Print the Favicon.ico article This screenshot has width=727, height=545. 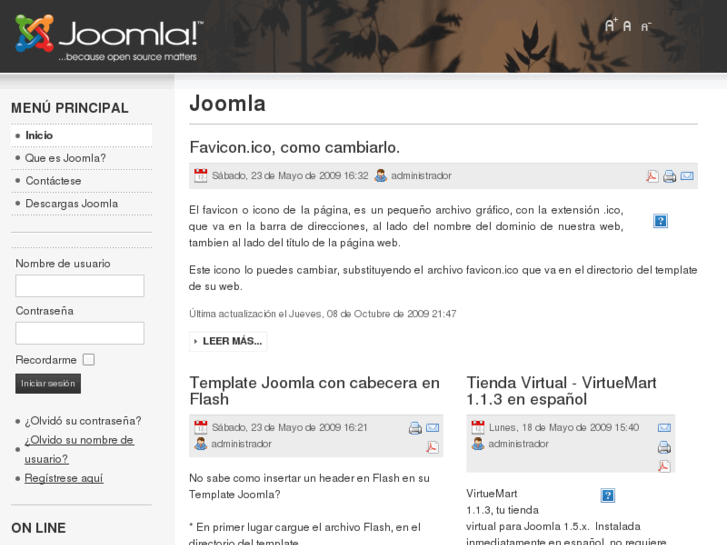pyautogui.click(x=670, y=176)
